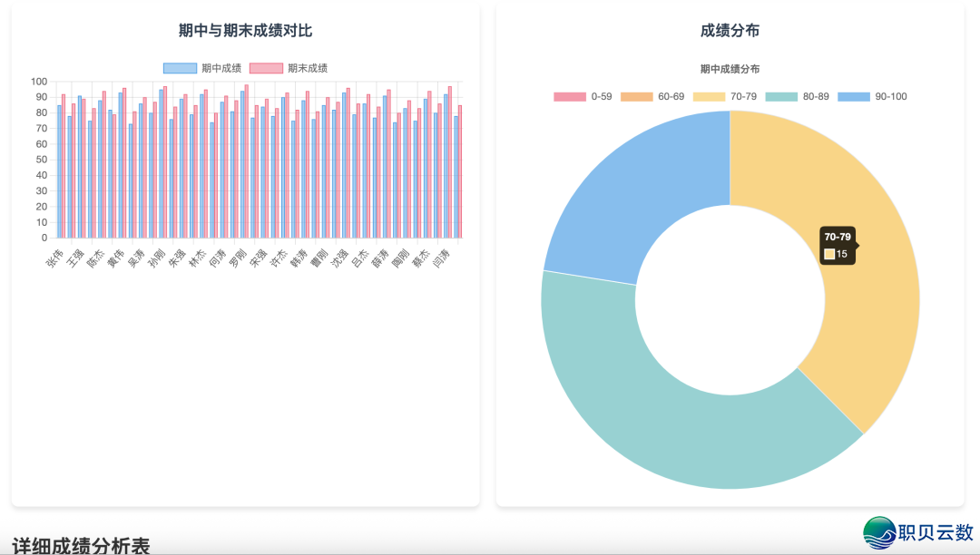This screenshot has height=555, width=980.
Task: Select the teal 80-89 legend color marker
Action: click(x=780, y=96)
